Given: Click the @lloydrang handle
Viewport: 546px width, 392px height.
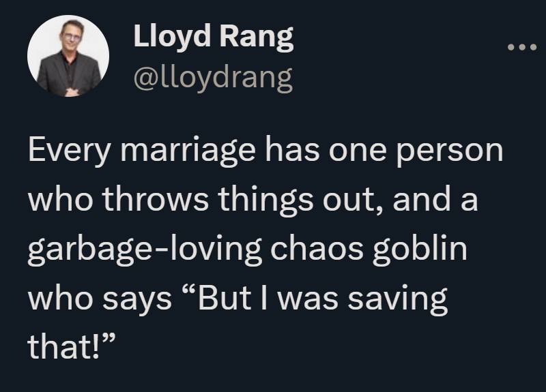Looking at the screenshot, I should (x=212, y=78).
